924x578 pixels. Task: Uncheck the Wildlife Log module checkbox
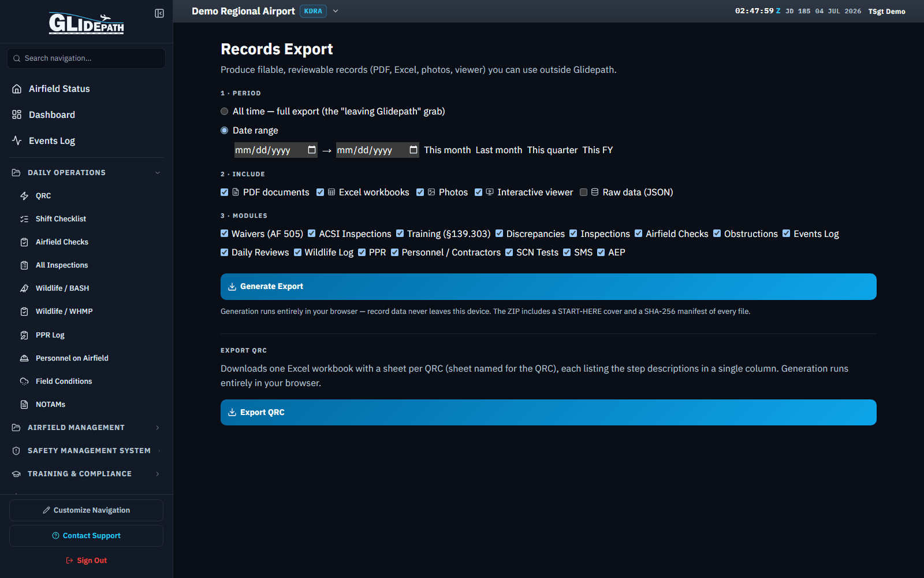(x=298, y=253)
